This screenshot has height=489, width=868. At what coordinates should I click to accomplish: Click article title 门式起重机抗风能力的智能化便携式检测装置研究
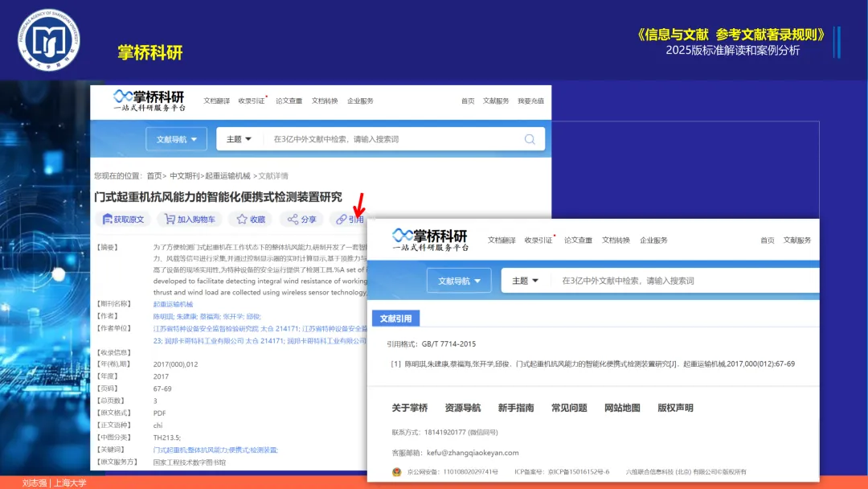point(218,196)
